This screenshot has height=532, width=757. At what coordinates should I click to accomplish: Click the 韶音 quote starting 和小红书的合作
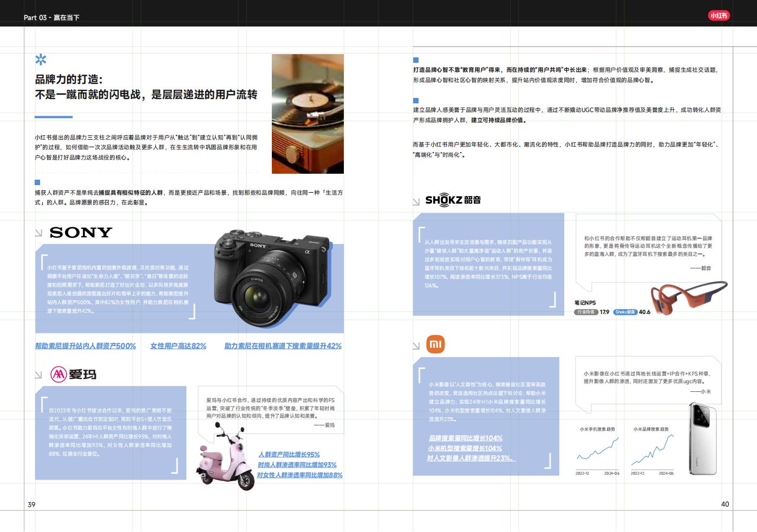click(x=648, y=246)
